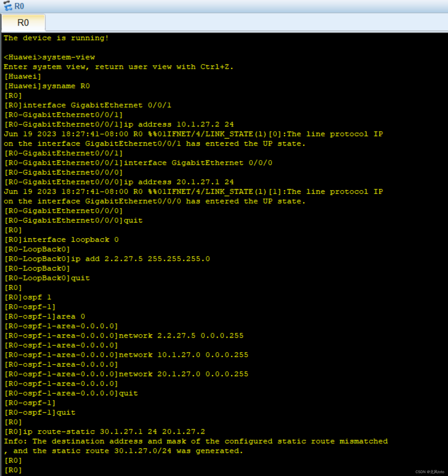Click the router icon in the title bar
The image size is (448, 476).
pyautogui.click(x=7, y=6)
